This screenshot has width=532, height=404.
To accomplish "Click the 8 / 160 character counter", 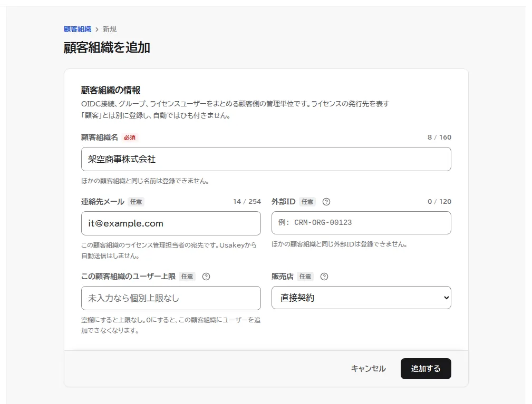I will pos(439,137).
